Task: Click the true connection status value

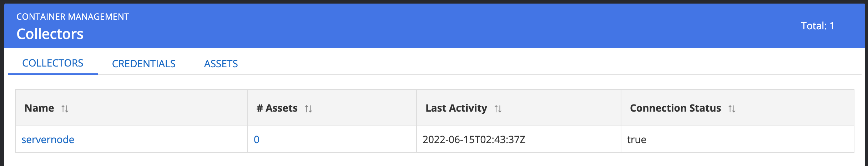Action: coord(636,140)
